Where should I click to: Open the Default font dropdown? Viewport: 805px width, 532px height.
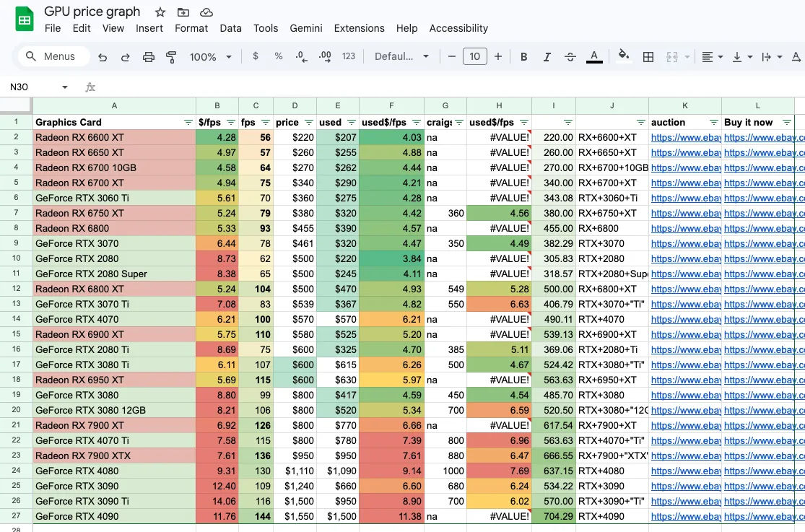pyautogui.click(x=401, y=56)
